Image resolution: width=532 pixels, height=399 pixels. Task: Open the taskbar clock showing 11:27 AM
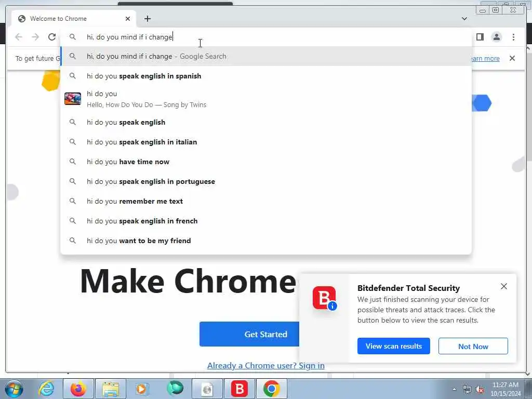click(x=506, y=389)
